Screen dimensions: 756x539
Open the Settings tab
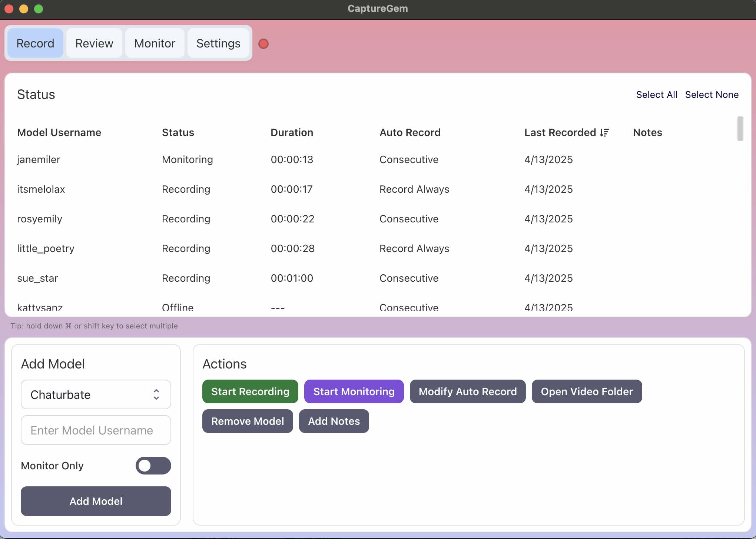click(218, 43)
